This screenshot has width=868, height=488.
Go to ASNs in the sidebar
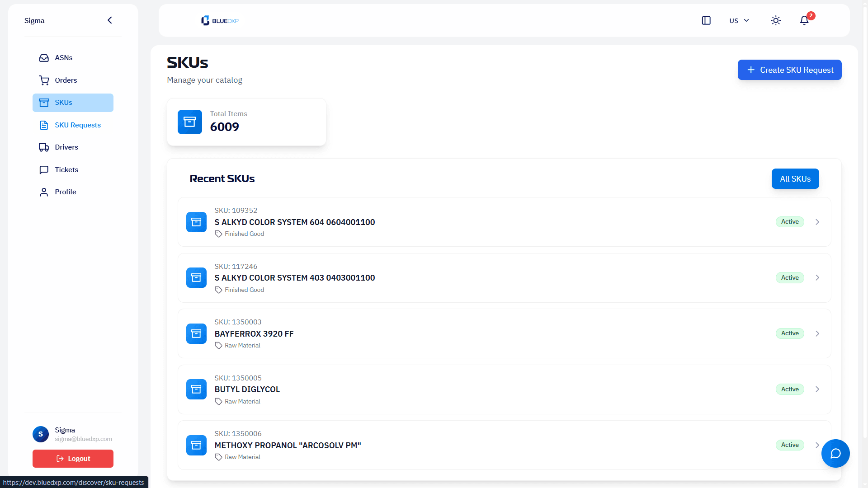pyautogui.click(x=73, y=58)
